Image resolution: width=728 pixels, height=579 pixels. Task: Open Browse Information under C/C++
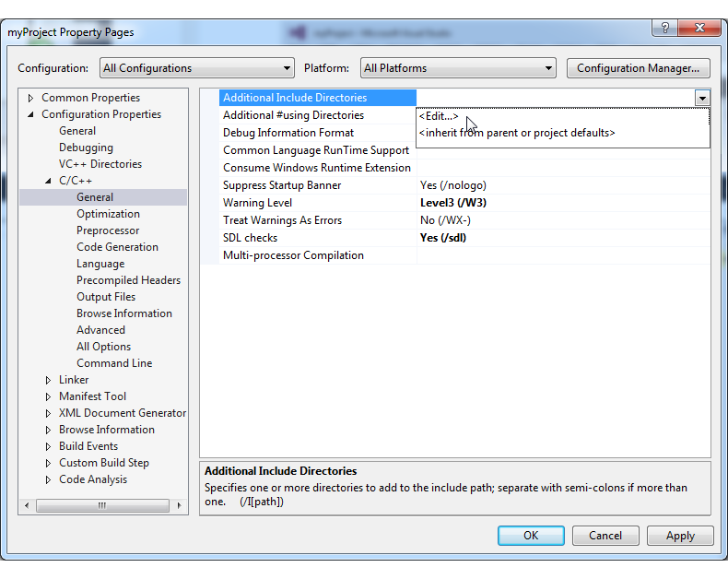point(124,313)
